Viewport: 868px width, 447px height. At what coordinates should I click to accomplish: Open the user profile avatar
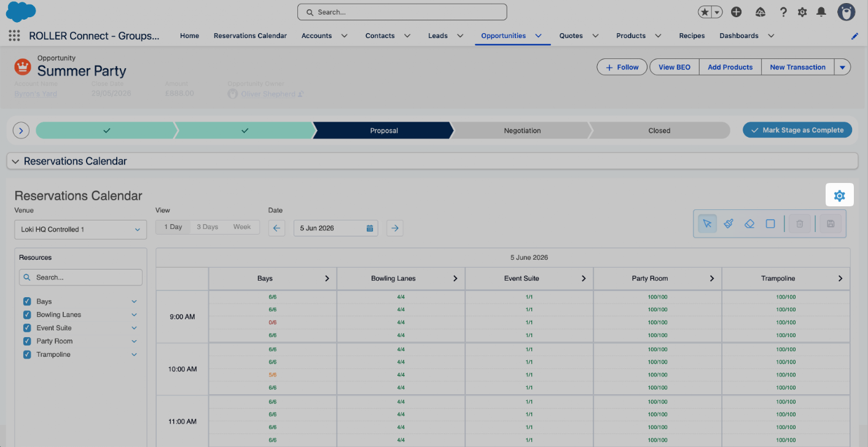pyautogui.click(x=846, y=12)
